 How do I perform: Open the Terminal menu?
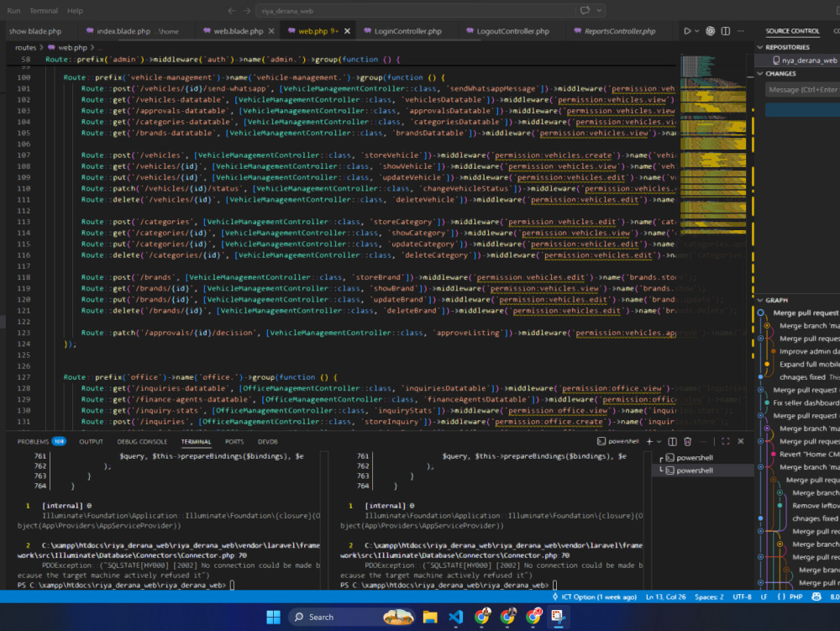pyautogui.click(x=44, y=11)
